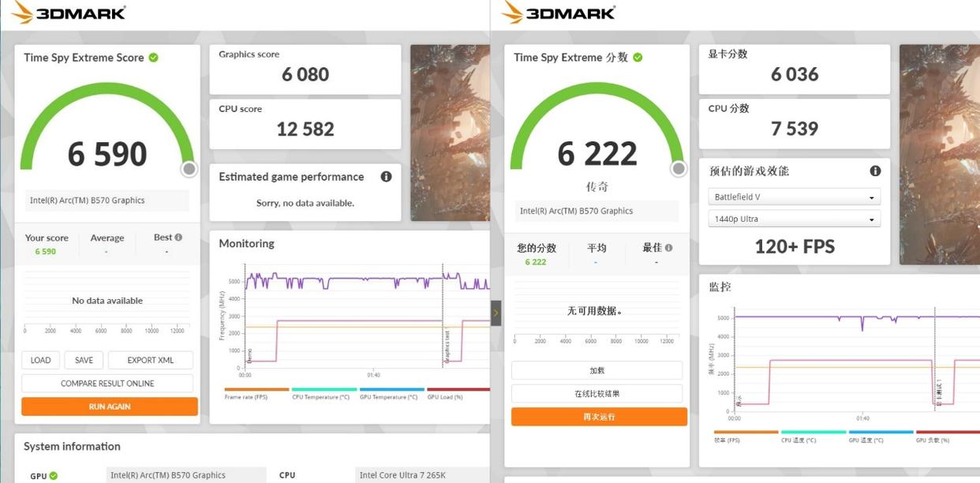980x483 pixels.
Task: Click the Intel Core Ultra 7 265K field
Action: (423, 475)
